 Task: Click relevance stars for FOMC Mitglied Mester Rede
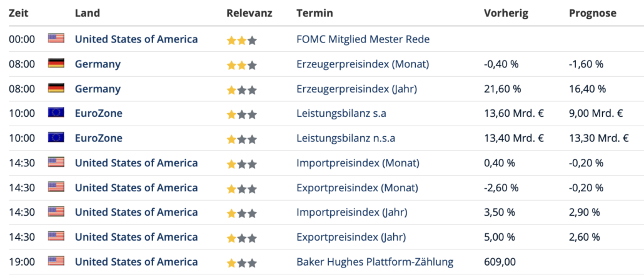(241, 41)
